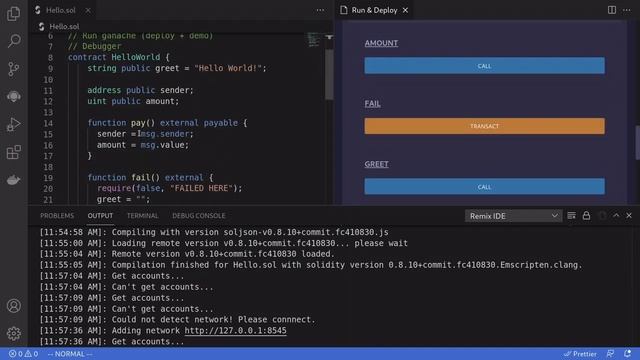Open the notifications bell
640x360 pixels.
(x=627, y=354)
